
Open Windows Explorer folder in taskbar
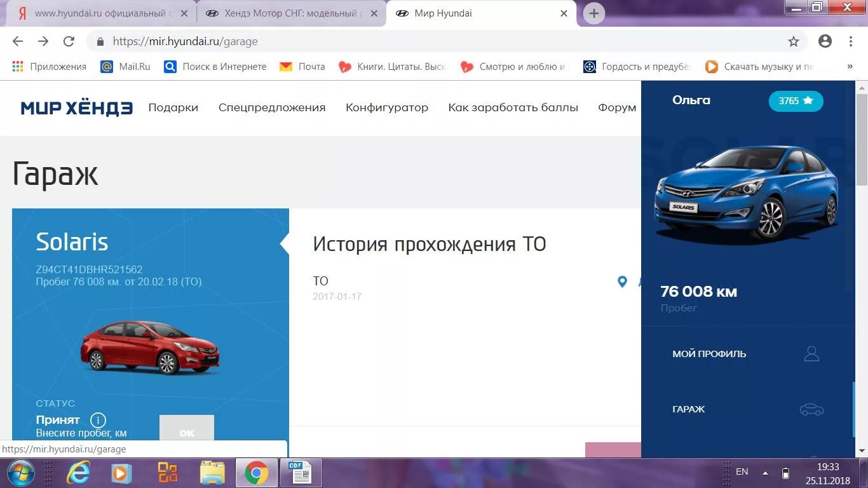[212, 473]
